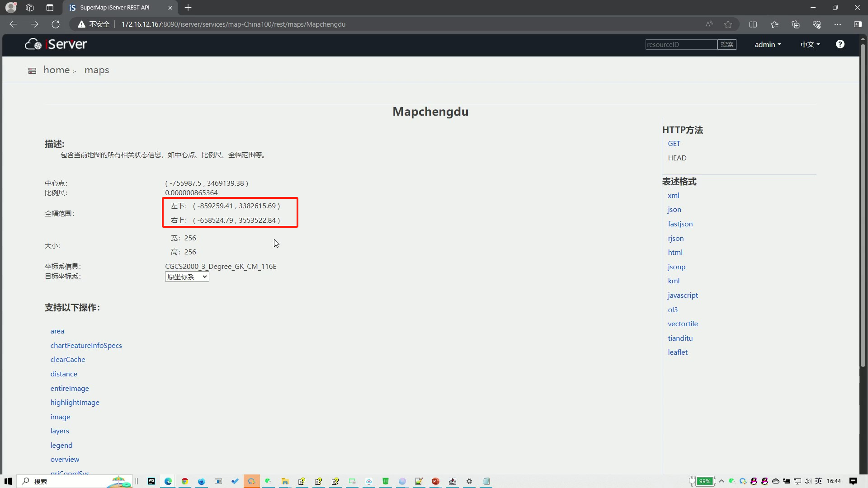The height and width of the screenshot is (488, 868).
Task: Open Edge split screen view
Action: 753,24
